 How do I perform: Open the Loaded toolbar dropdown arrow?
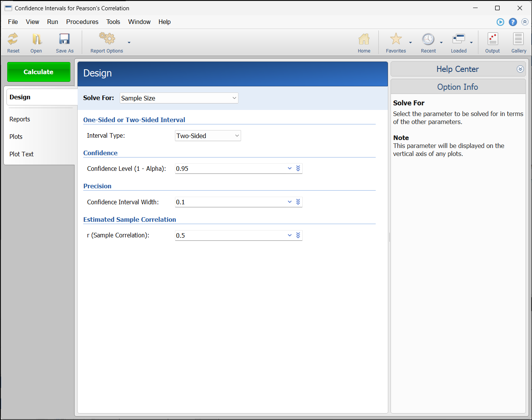(x=472, y=43)
